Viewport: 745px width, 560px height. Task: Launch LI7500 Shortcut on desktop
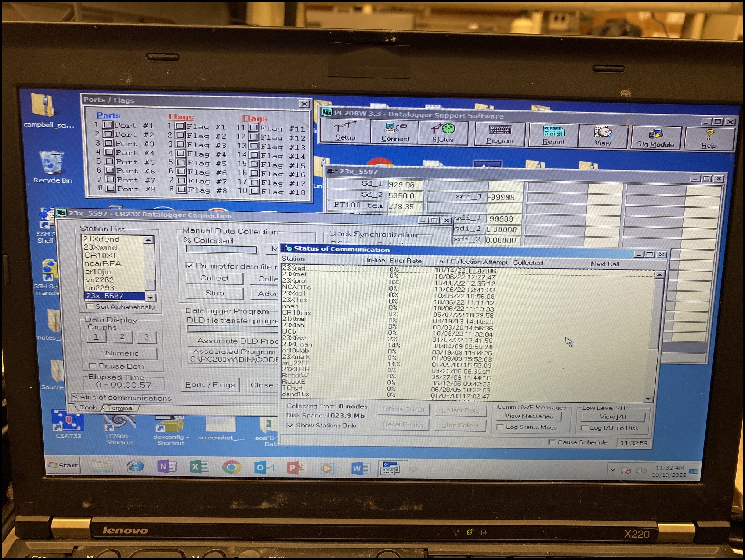(119, 429)
